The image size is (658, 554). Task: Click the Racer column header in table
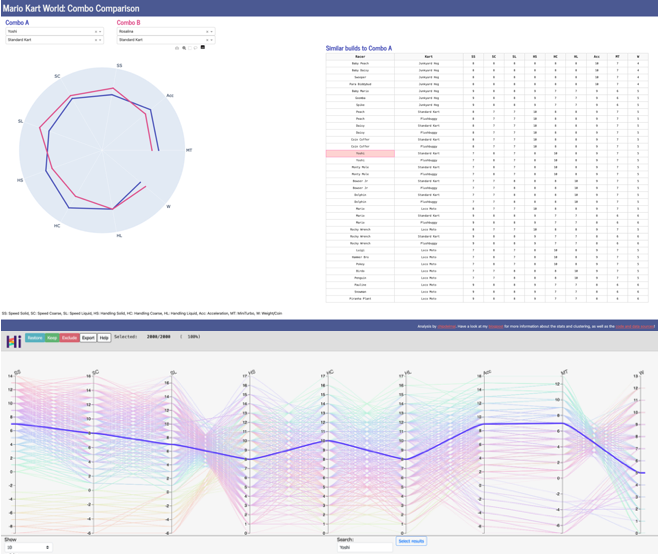coord(360,58)
